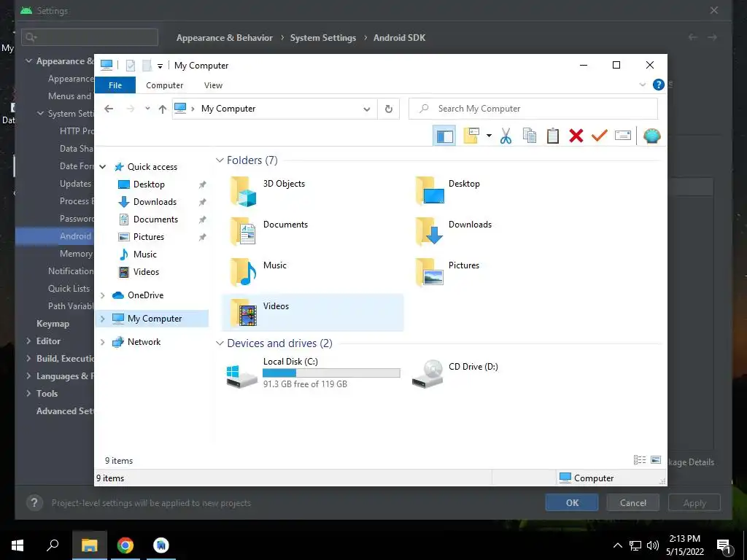Open Windows Start menu
This screenshot has width=747, height=560.
tap(18, 545)
